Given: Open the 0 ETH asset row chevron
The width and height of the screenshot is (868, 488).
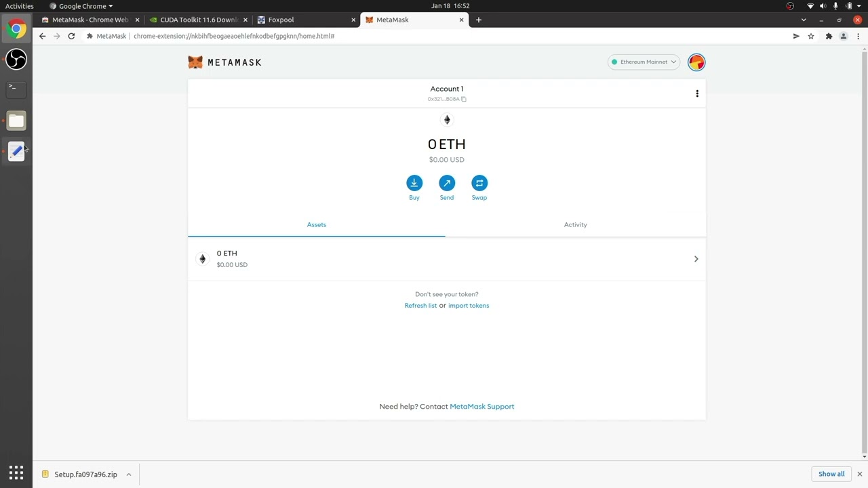Looking at the screenshot, I should [696, 259].
